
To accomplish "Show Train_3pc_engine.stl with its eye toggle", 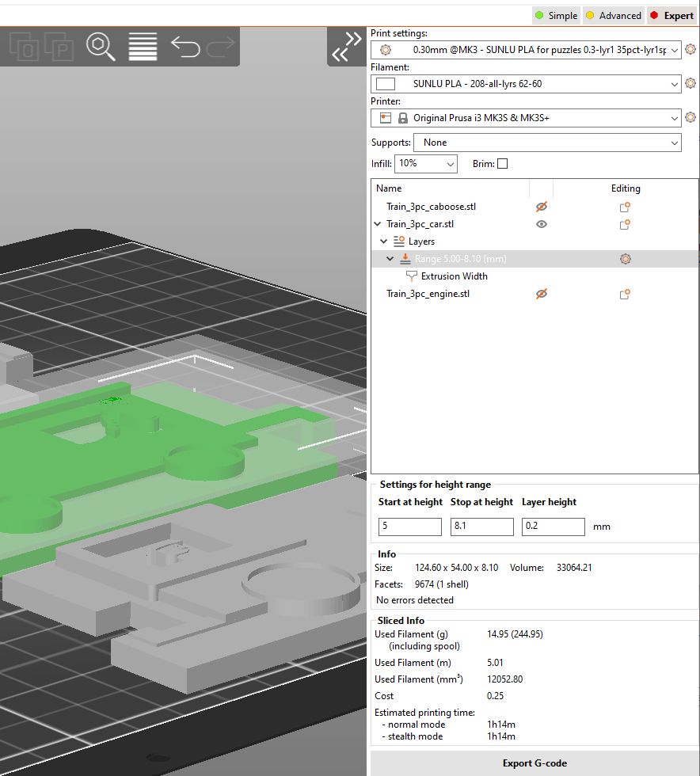I will point(542,294).
